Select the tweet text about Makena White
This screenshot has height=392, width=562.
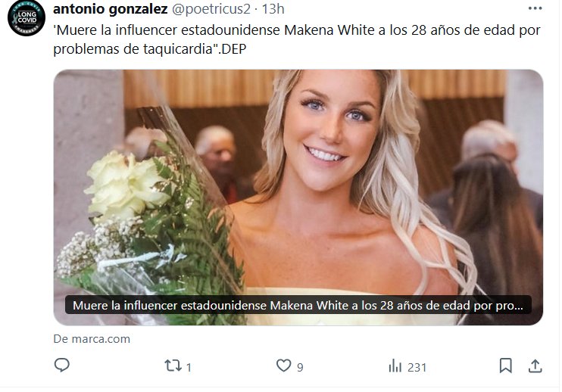pos(297,39)
